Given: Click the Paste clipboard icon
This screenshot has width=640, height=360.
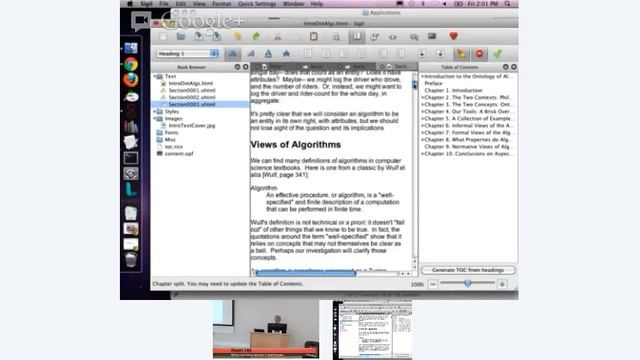Looking at the screenshot, I should coord(313,36).
